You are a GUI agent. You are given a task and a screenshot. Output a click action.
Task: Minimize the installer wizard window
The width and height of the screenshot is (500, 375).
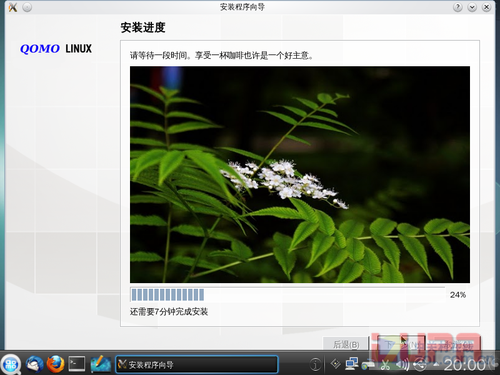coord(472,7)
